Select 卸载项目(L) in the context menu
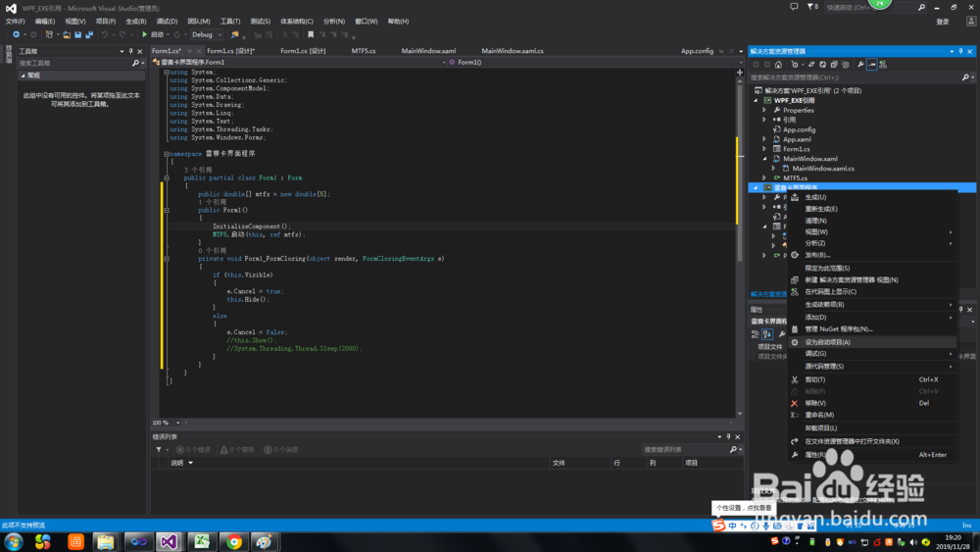This screenshot has width=980, height=552. pos(872,428)
